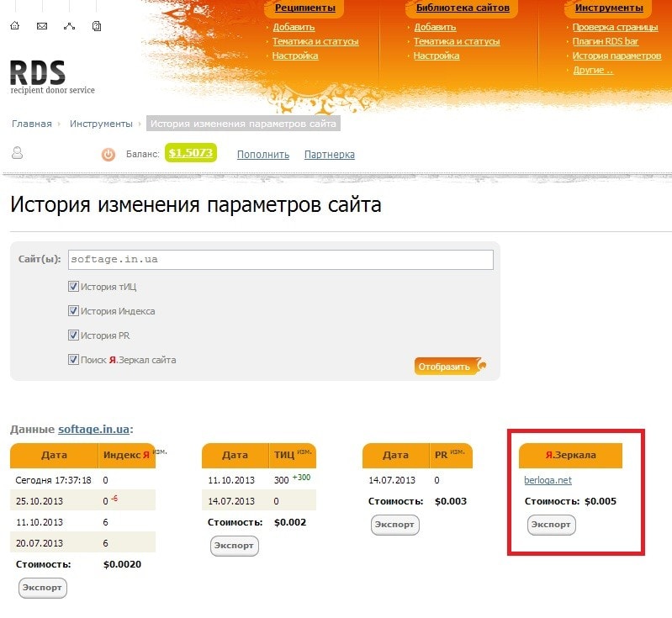Open the Партнерка link
This screenshot has height=618, width=672.
[x=330, y=155]
